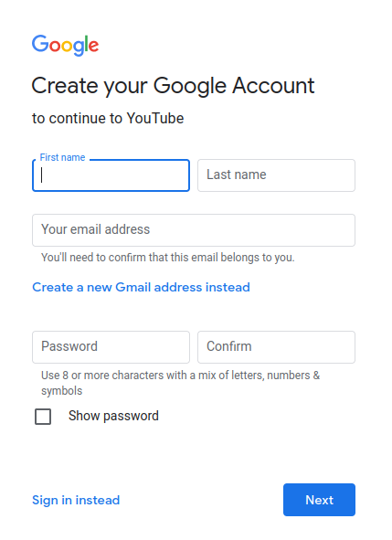Click the red letter e in the logo

(94, 47)
